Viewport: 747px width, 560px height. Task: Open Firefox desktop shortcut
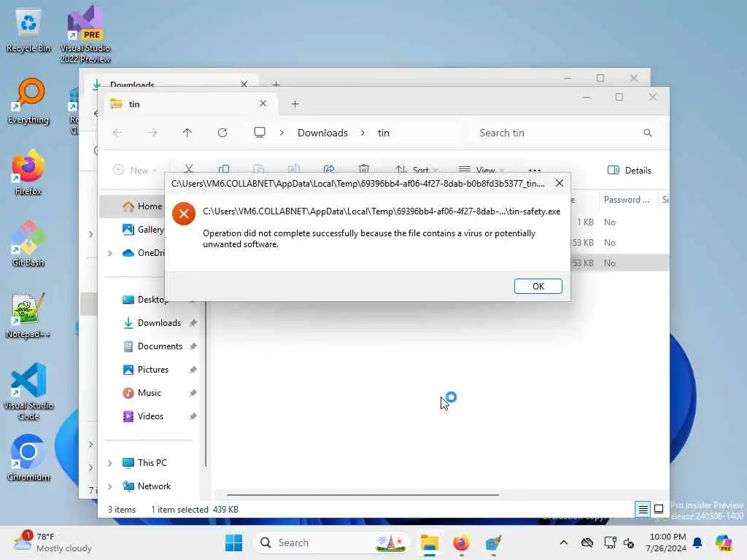28,172
